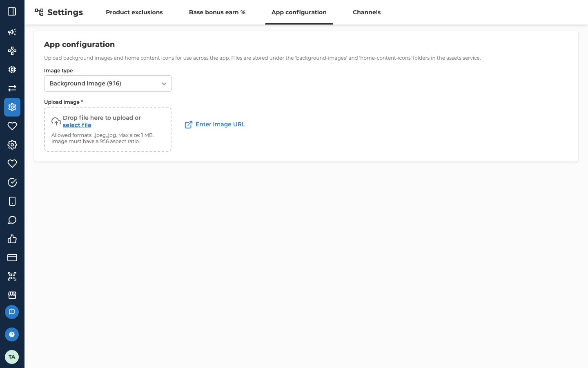Open the Image type dropdown
Screen dimensions: 588x368
[108, 83]
